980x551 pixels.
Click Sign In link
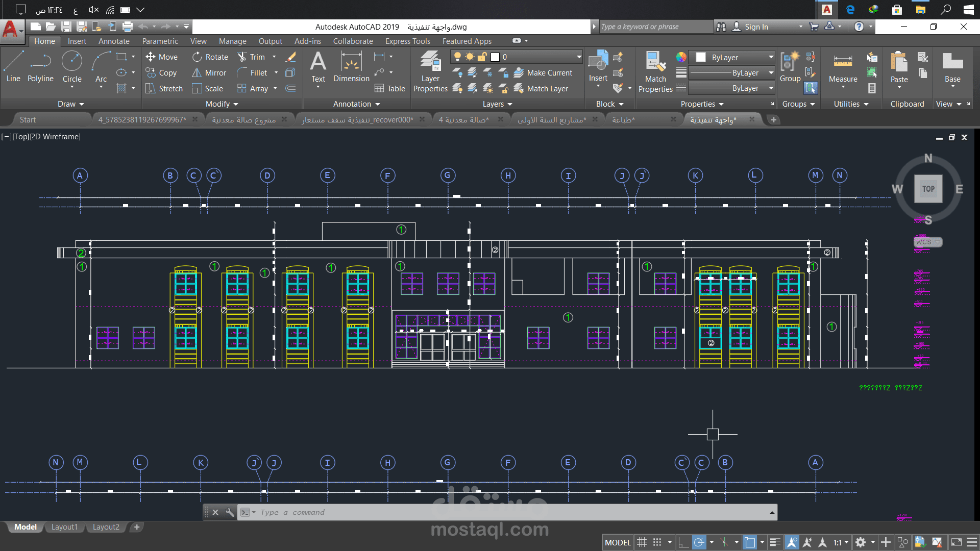(756, 27)
